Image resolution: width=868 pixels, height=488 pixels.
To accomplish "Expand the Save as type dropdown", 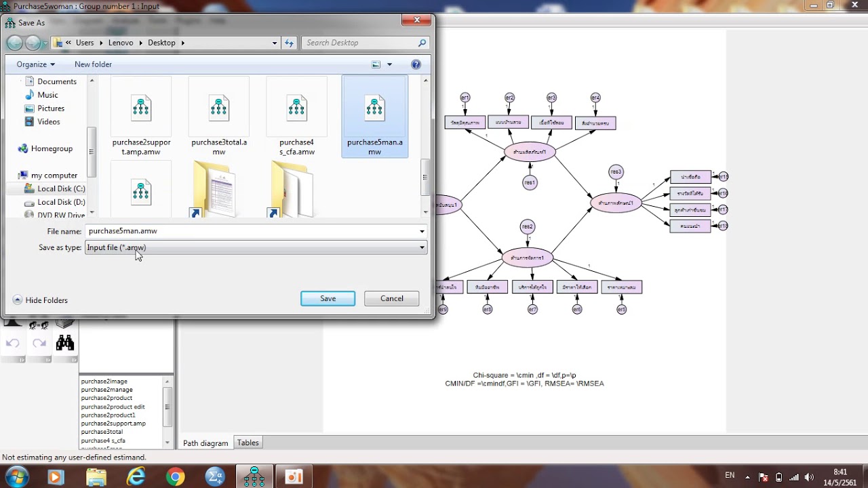I will pos(422,247).
